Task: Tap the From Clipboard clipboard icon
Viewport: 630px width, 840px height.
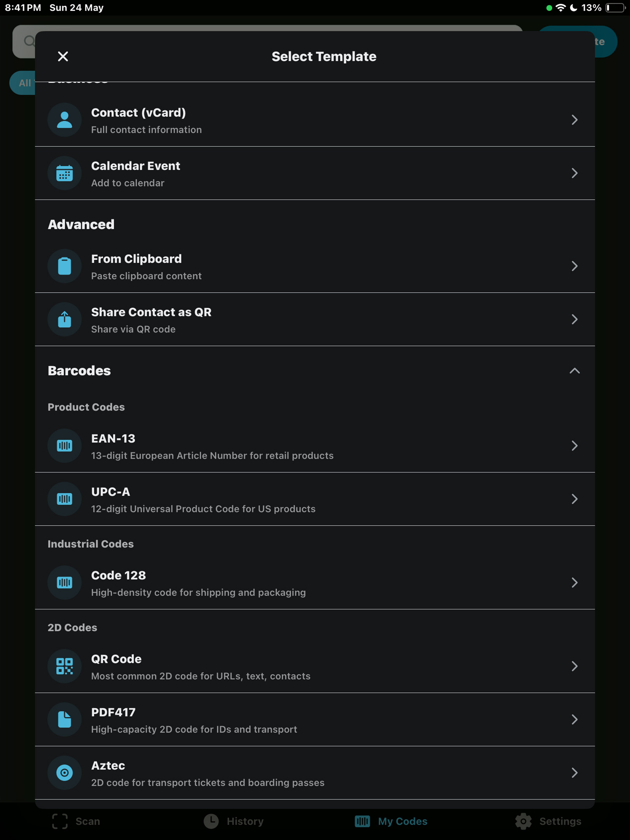Action: pyautogui.click(x=65, y=266)
